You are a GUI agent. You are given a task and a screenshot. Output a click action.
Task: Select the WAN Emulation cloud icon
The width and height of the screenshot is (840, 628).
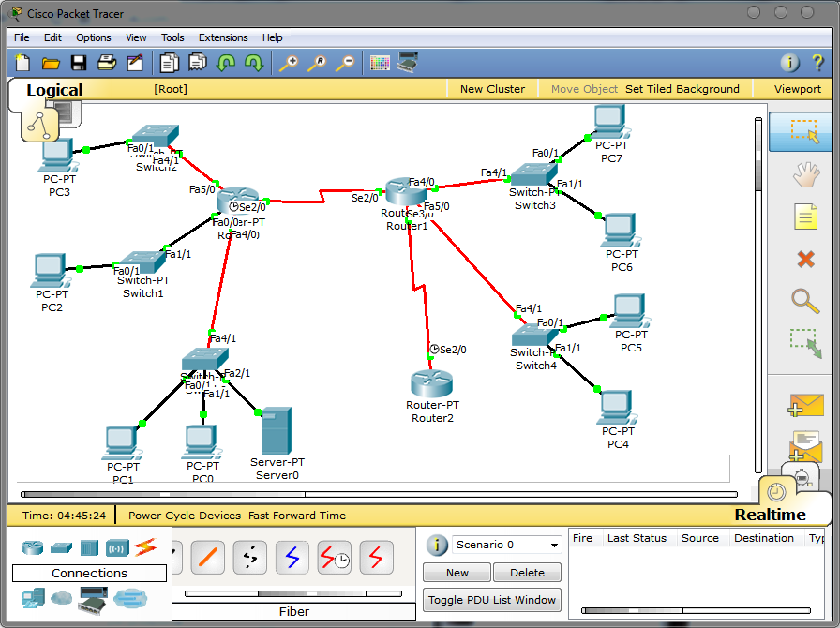(x=62, y=597)
